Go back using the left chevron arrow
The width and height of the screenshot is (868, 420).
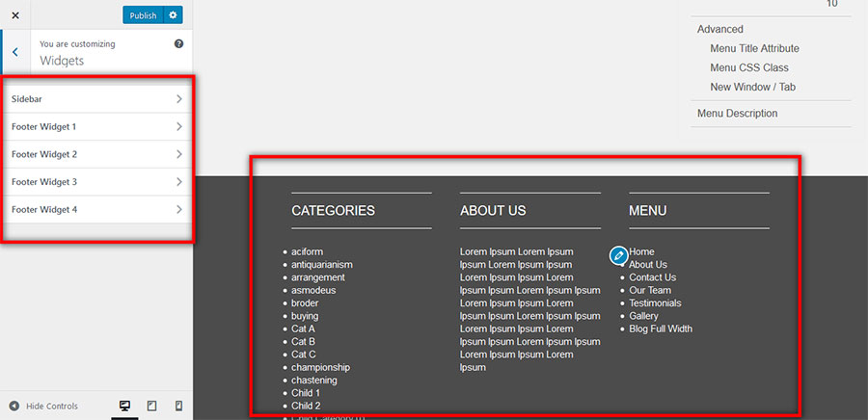tap(14, 52)
